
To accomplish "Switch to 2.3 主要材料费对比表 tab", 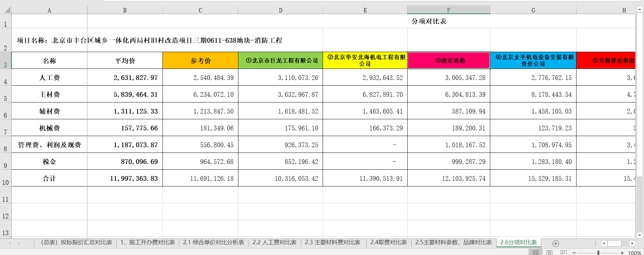I will point(332,242).
